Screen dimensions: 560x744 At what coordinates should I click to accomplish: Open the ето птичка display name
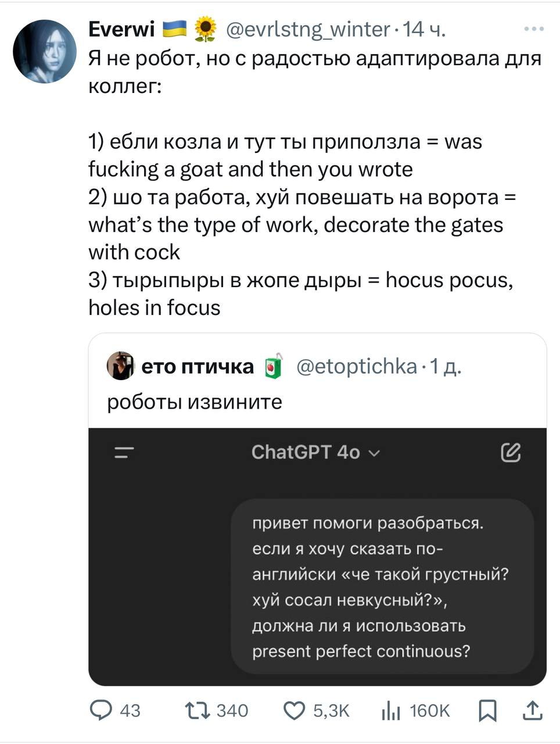point(198,366)
